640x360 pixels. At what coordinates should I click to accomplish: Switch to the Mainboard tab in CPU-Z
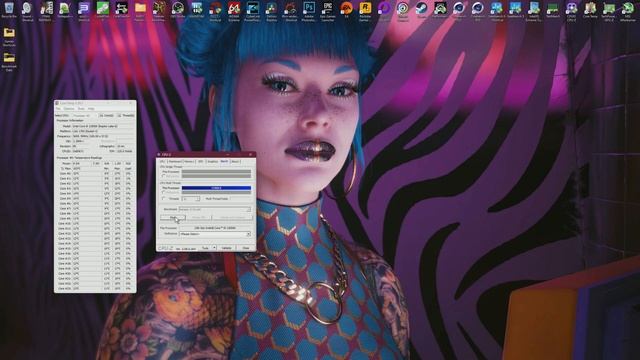(x=175, y=162)
